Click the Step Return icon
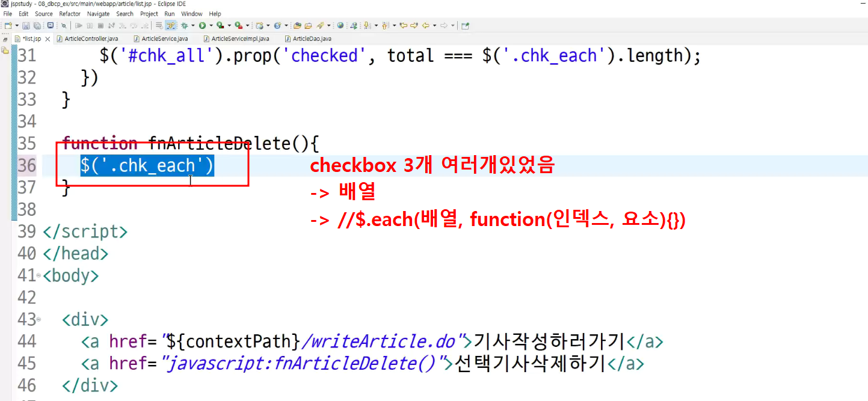 (x=145, y=25)
